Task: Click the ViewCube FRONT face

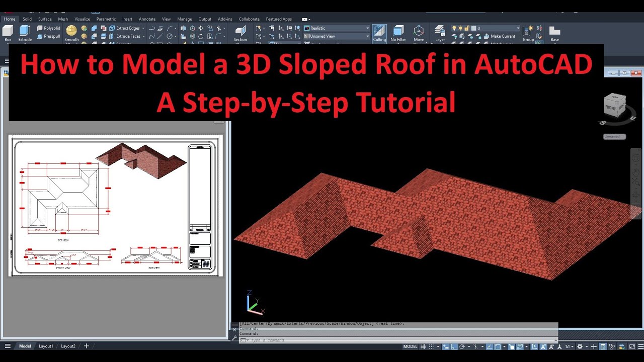Action: (610, 108)
